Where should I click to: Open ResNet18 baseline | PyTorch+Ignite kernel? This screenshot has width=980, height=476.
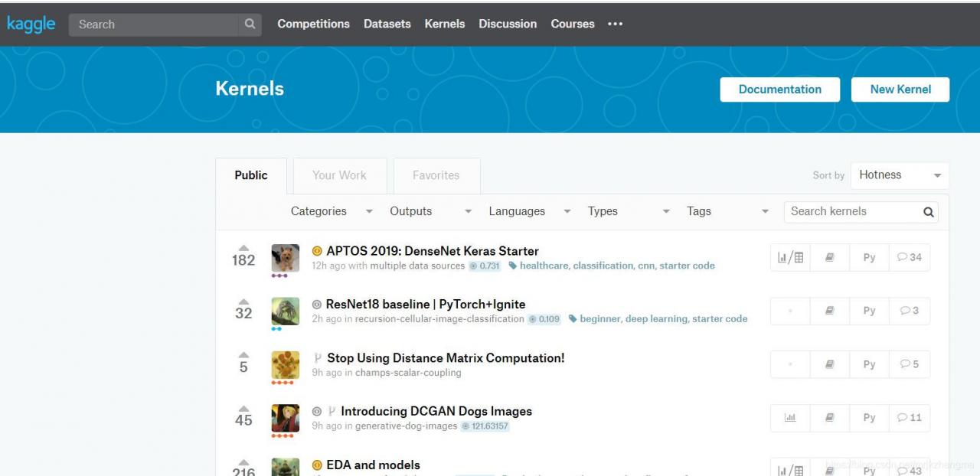pos(426,305)
